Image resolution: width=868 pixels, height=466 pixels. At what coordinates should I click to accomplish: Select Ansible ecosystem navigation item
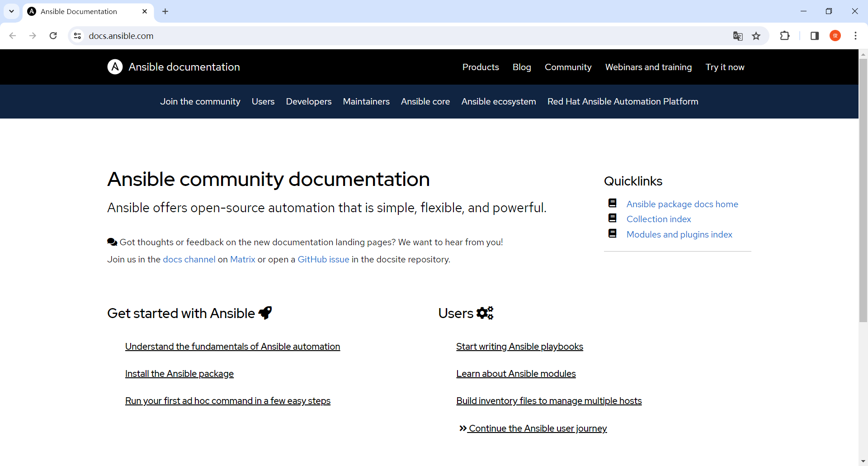click(499, 101)
